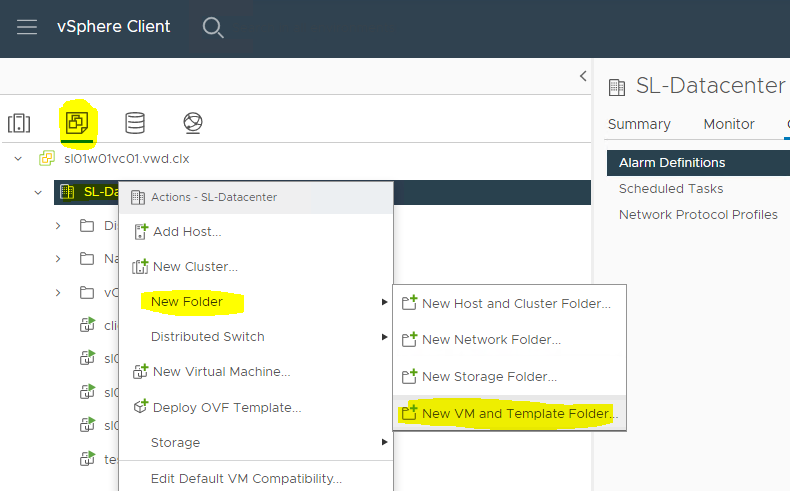Viewport: 790px width, 491px height.
Task: Click the folder icon next to 'Di'
Action: click(87, 226)
